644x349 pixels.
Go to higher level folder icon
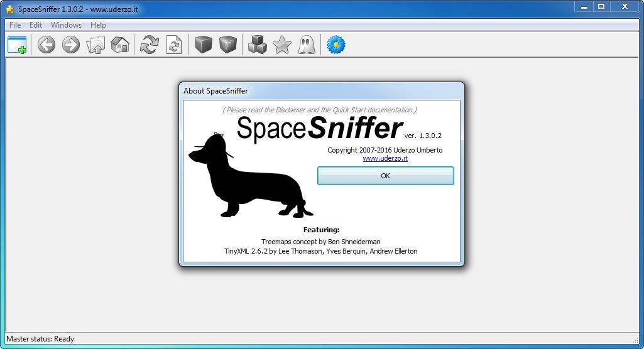point(96,45)
